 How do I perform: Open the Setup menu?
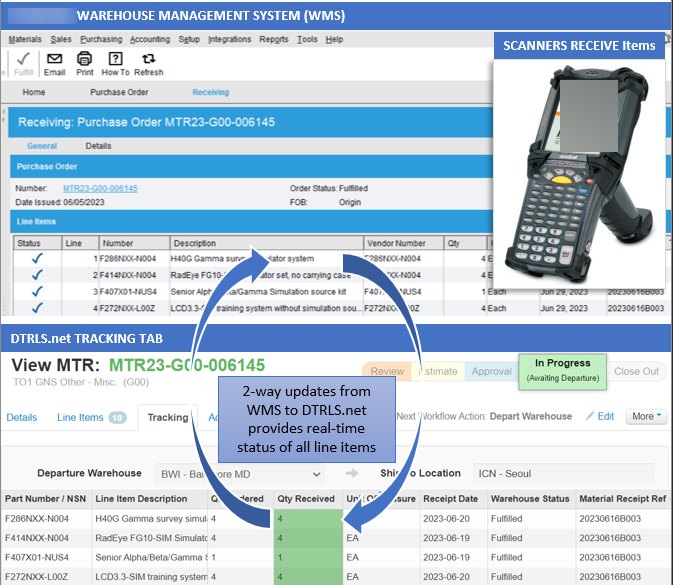point(189,39)
